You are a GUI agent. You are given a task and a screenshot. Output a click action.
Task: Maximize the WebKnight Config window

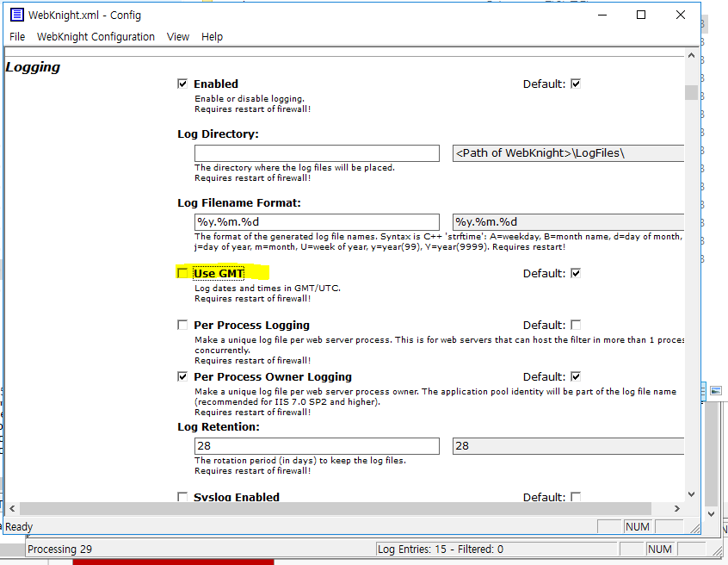click(x=641, y=15)
